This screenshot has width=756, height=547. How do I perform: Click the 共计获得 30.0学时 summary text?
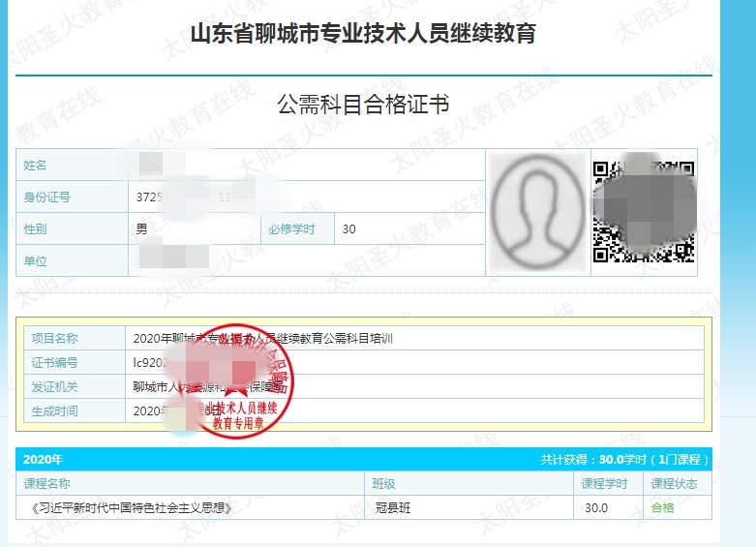[624, 459]
